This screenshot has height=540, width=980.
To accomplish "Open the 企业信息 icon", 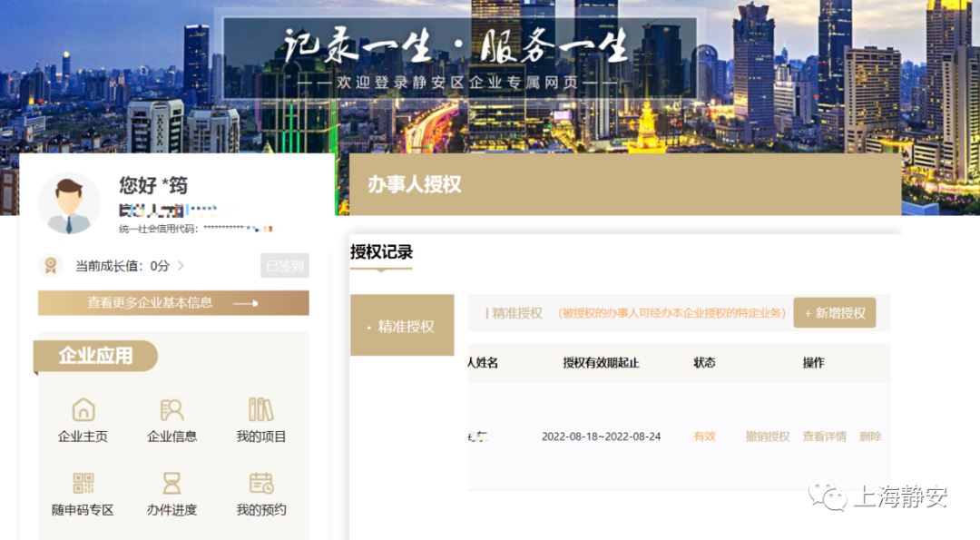I will 171,419.
